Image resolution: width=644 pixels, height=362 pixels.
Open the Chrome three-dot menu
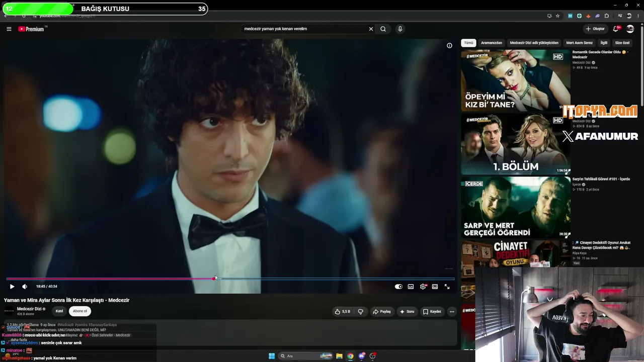point(638,16)
